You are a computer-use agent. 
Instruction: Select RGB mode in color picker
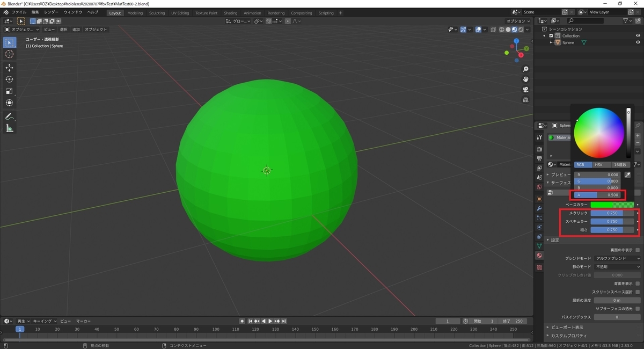pos(583,164)
